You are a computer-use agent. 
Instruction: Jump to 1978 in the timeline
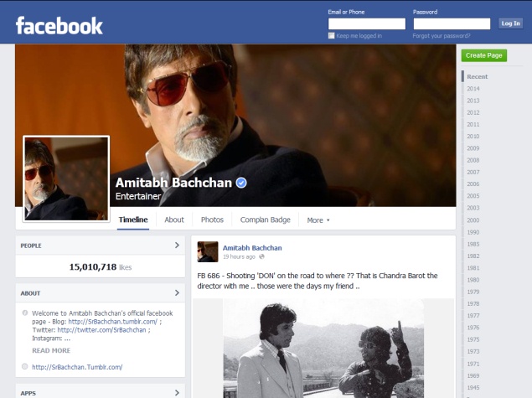click(x=473, y=303)
